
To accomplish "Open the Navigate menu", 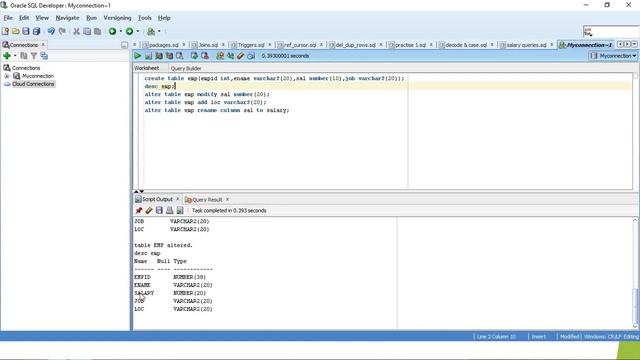I will tap(67, 18).
